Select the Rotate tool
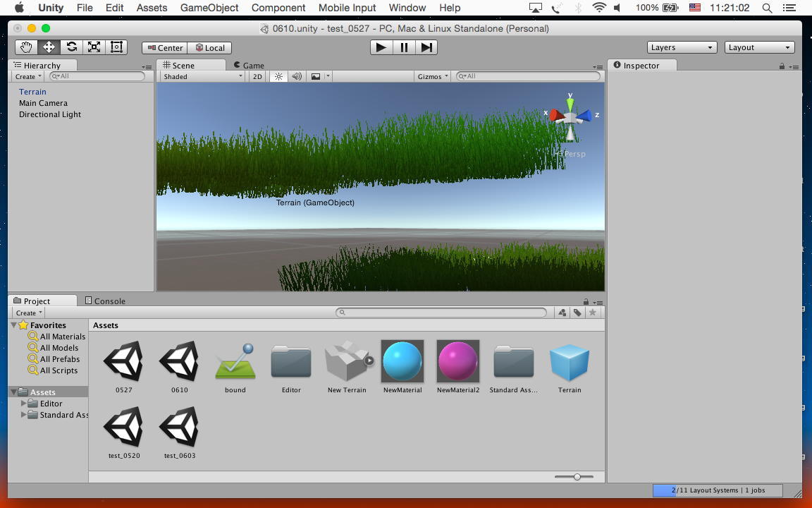Screen dimensions: 812x508 point(71,47)
